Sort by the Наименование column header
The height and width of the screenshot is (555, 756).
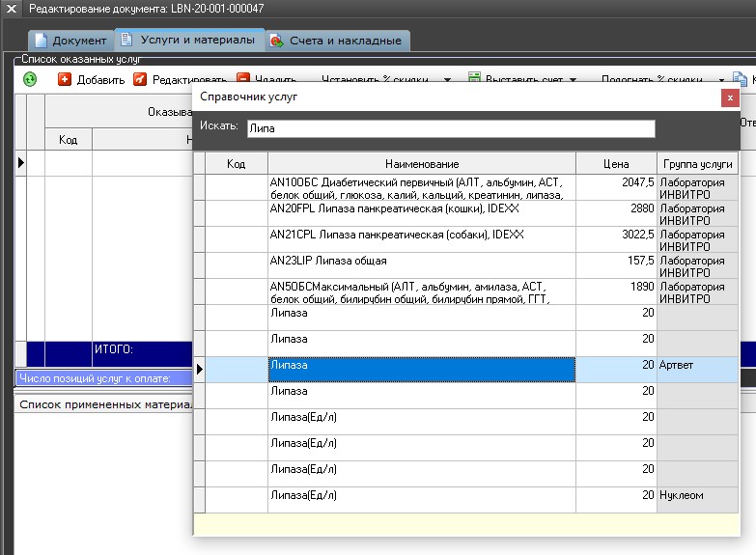coord(421,164)
